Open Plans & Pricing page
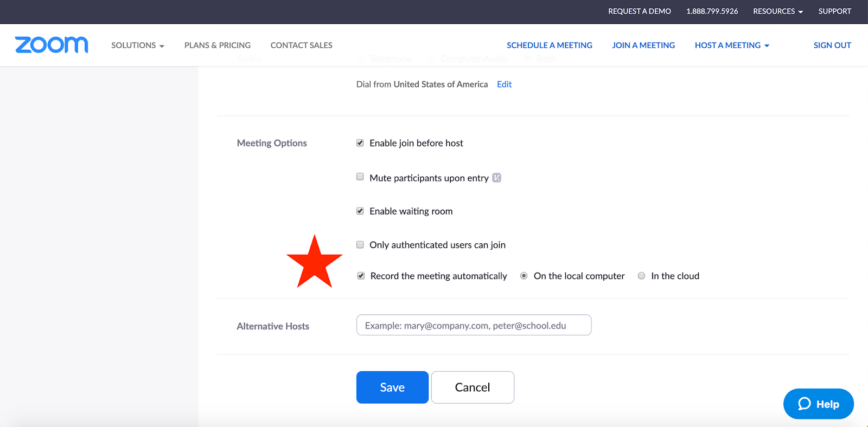This screenshot has width=868, height=427. (x=218, y=46)
